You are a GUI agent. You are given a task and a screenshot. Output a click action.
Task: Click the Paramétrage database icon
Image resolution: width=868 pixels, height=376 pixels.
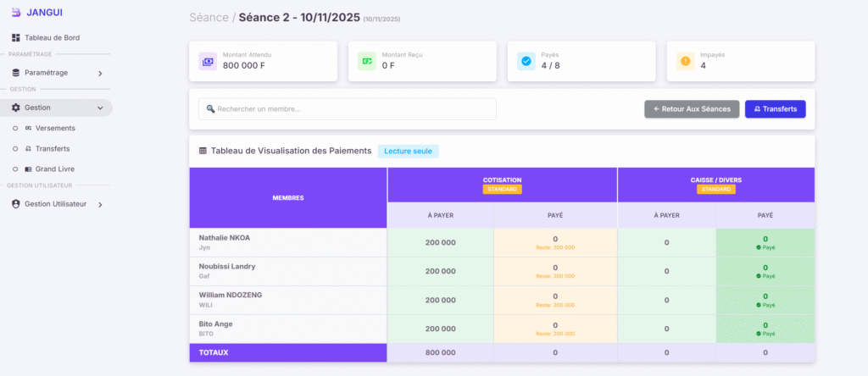(16, 73)
